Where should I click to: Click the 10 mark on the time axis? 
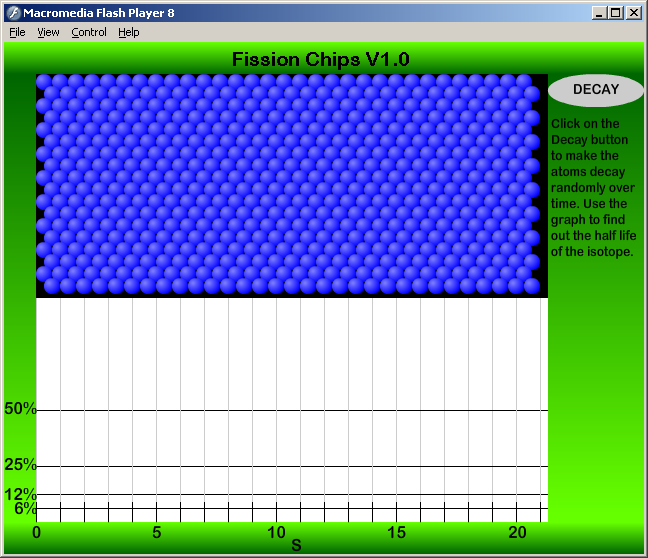(x=277, y=532)
